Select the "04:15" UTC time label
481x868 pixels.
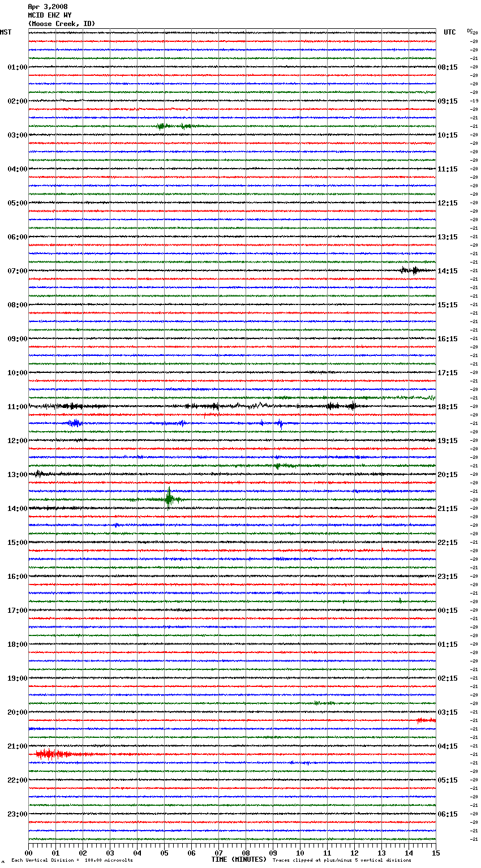448,746
